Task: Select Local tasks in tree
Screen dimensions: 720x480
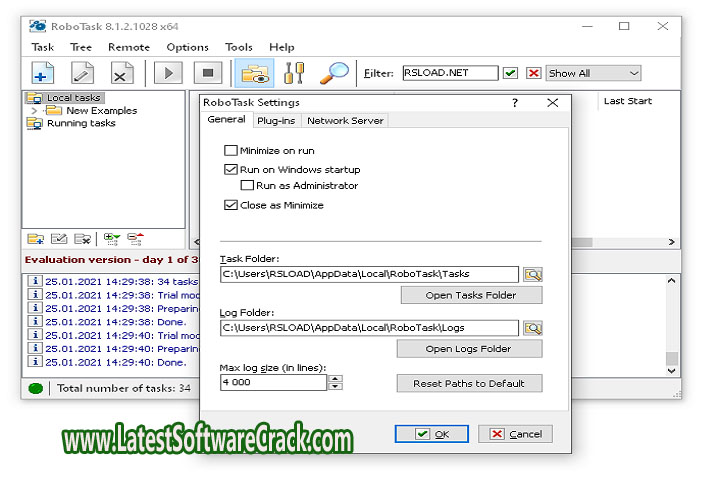Action: (x=74, y=98)
